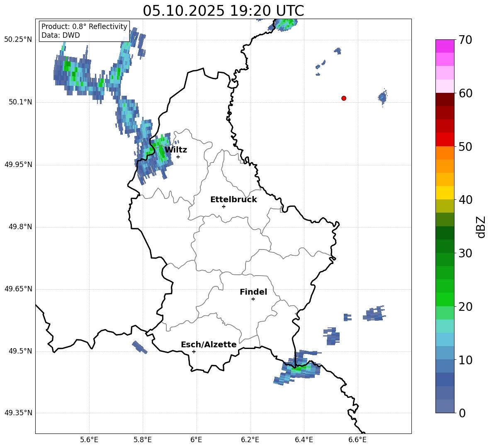Click the cross marker below Findel
This screenshot has width=491, height=448.
[253, 299]
